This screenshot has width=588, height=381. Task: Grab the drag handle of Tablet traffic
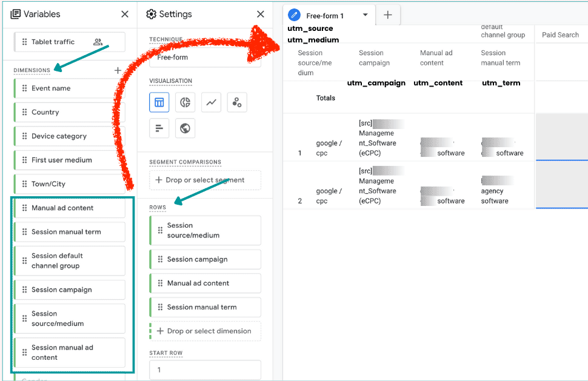click(x=24, y=42)
